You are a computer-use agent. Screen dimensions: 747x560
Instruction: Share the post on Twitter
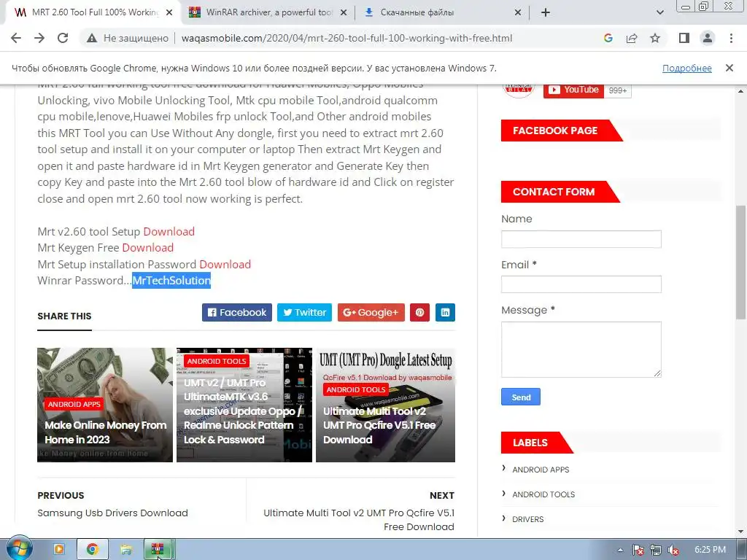point(304,312)
